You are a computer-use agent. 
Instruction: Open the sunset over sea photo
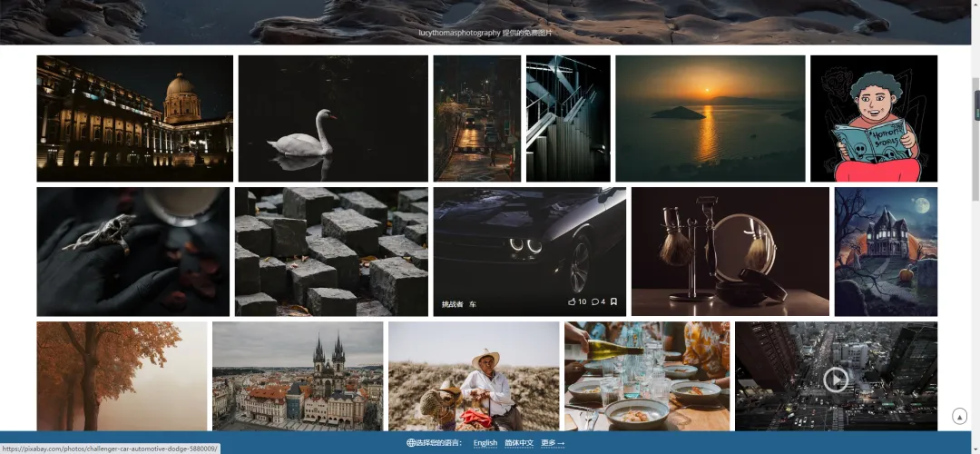click(x=710, y=118)
